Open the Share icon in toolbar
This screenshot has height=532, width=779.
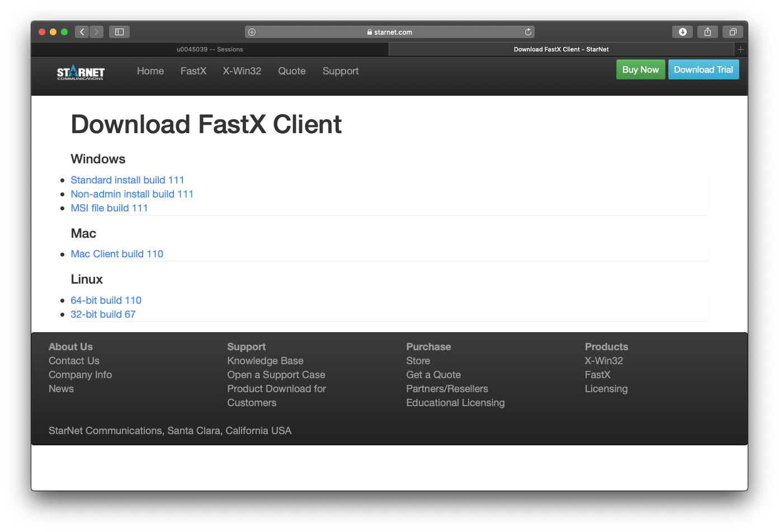pos(707,32)
